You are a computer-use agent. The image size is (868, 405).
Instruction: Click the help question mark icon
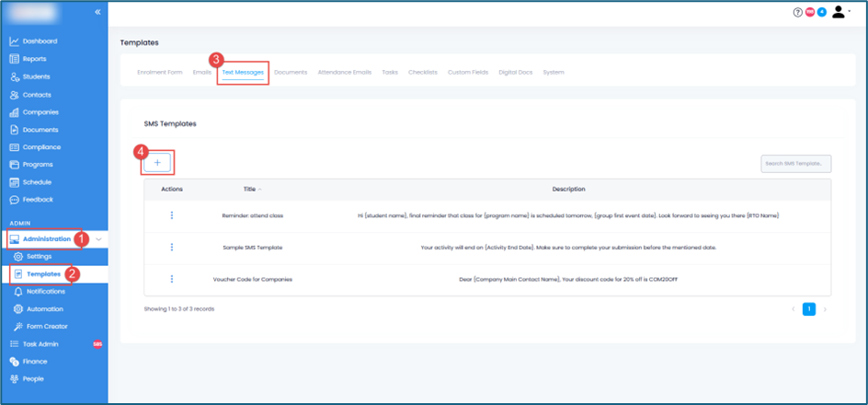coord(797,12)
